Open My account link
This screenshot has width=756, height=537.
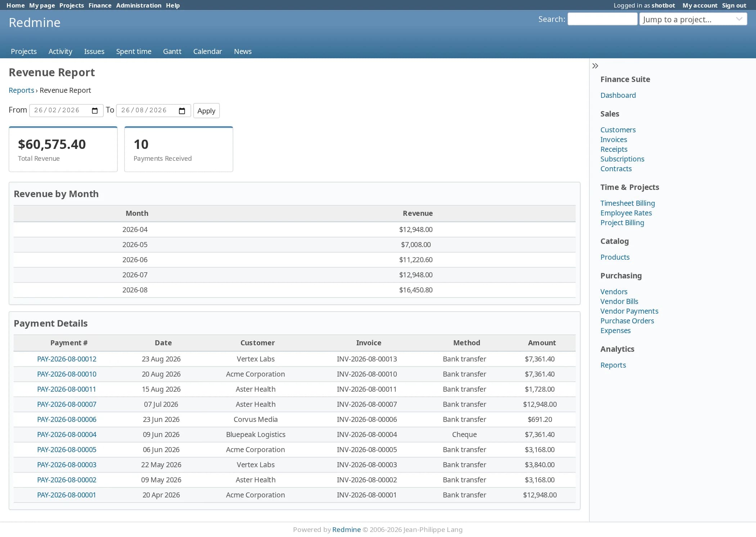(700, 5)
